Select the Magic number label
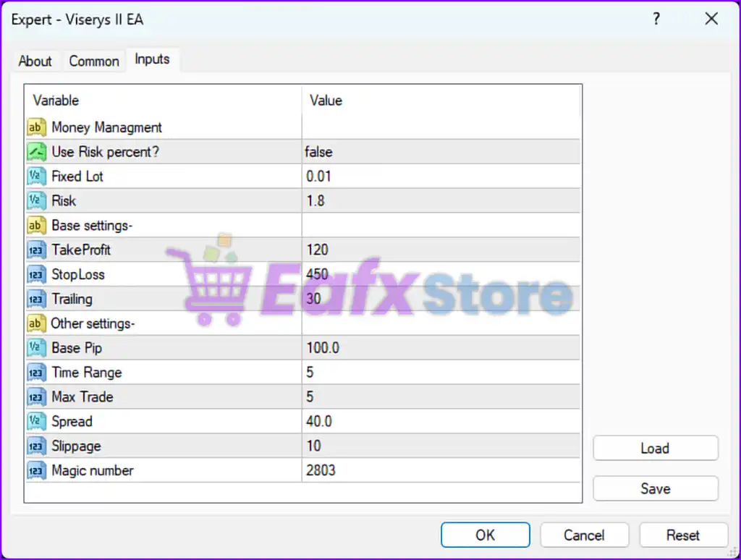The width and height of the screenshot is (741, 560). (93, 471)
